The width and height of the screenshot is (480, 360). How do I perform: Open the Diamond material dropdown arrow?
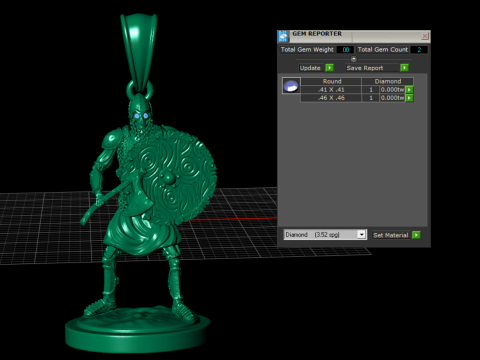[361, 234]
